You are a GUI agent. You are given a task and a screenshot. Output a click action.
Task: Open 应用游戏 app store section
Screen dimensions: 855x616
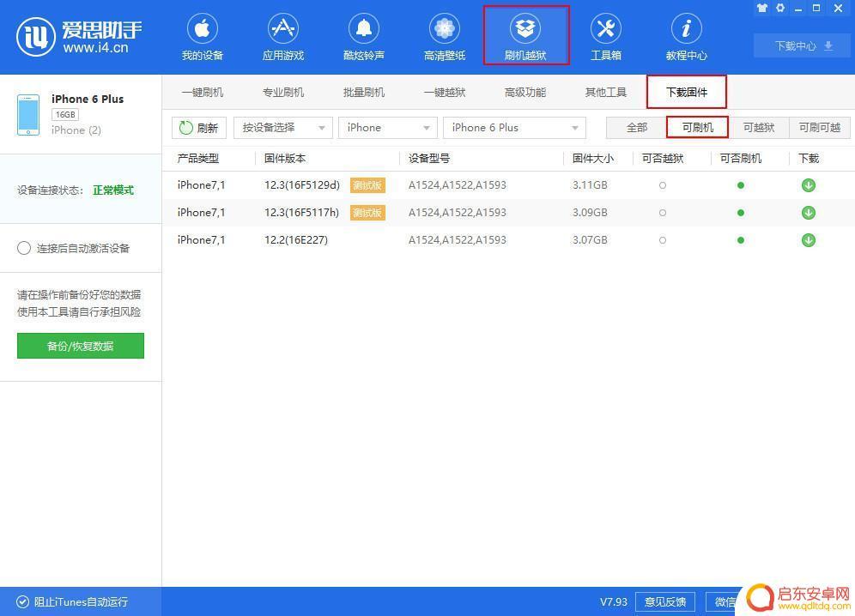tap(283, 37)
